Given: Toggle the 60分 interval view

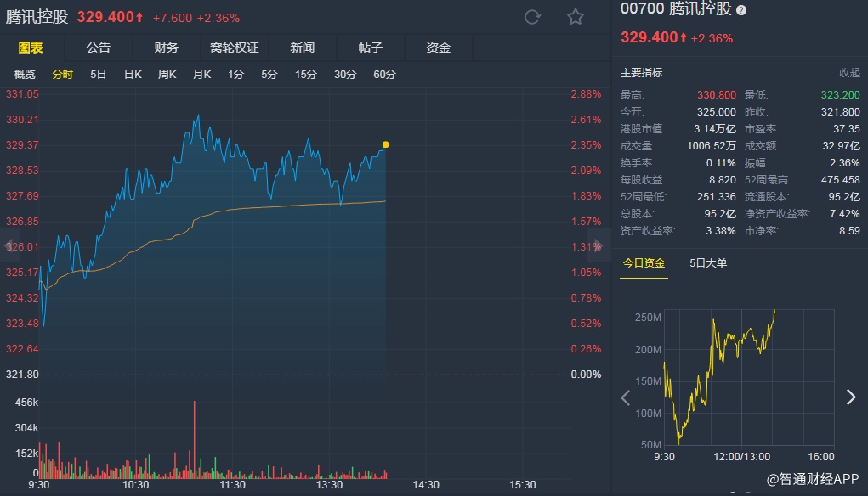Looking at the screenshot, I should point(384,75).
